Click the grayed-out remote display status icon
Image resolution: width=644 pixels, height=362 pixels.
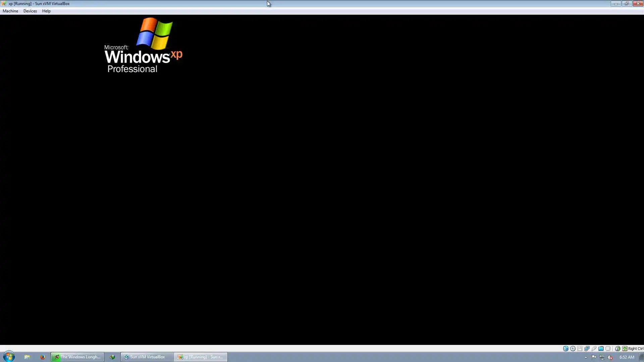(608, 349)
